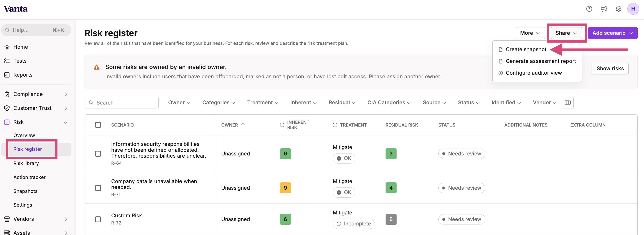Click the Tests checklist icon in sidebar
This screenshot has width=644, height=235.
tap(7, 61)
